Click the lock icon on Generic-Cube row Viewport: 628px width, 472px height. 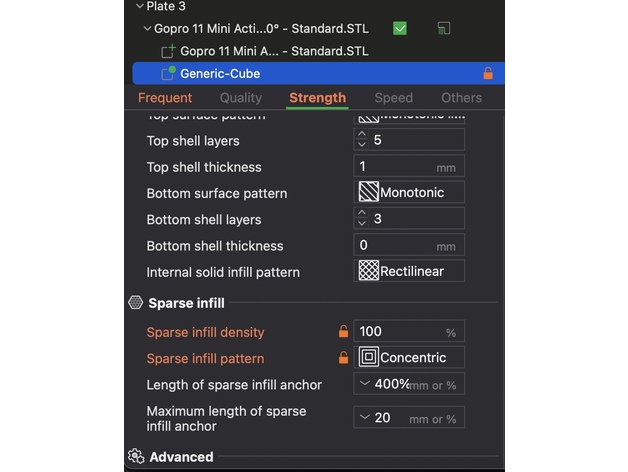coord(488,73)
